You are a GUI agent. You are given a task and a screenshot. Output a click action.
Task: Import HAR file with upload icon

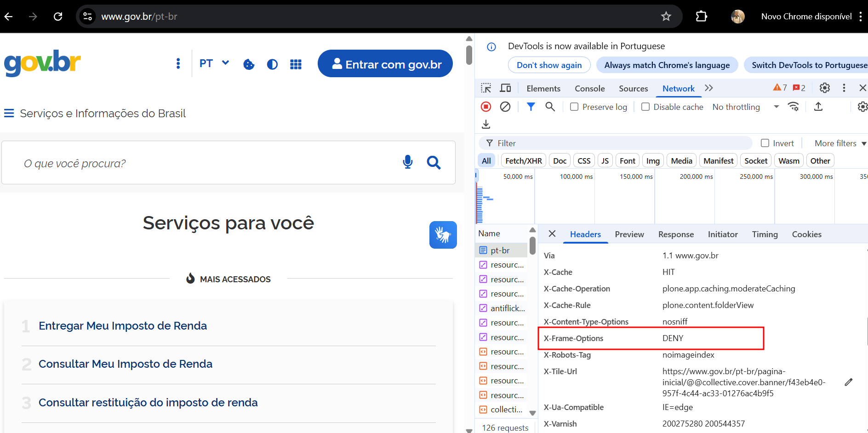[x=818, y=107]
